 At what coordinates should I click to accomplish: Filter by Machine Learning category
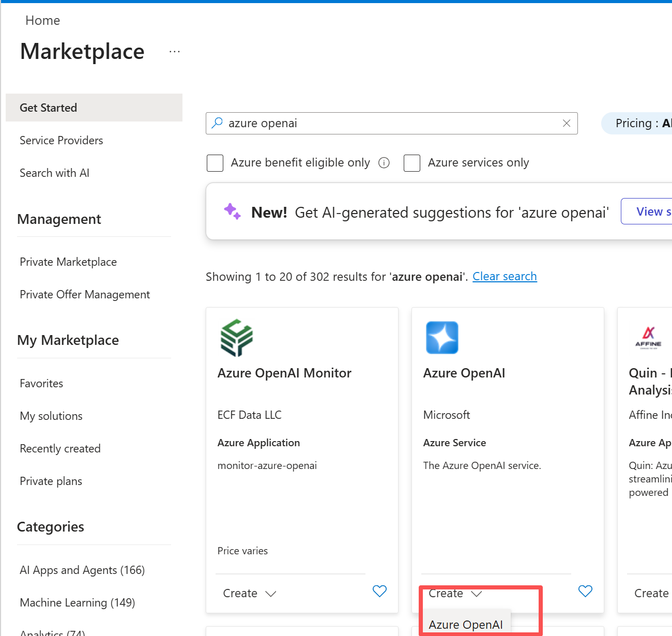pos(78,602)
